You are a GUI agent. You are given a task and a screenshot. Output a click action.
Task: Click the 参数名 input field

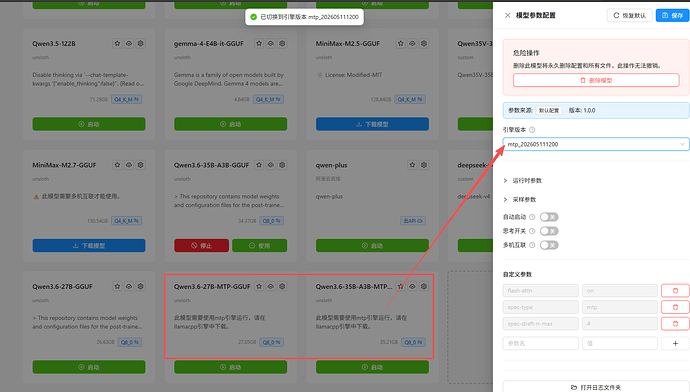tap(540, 343)
